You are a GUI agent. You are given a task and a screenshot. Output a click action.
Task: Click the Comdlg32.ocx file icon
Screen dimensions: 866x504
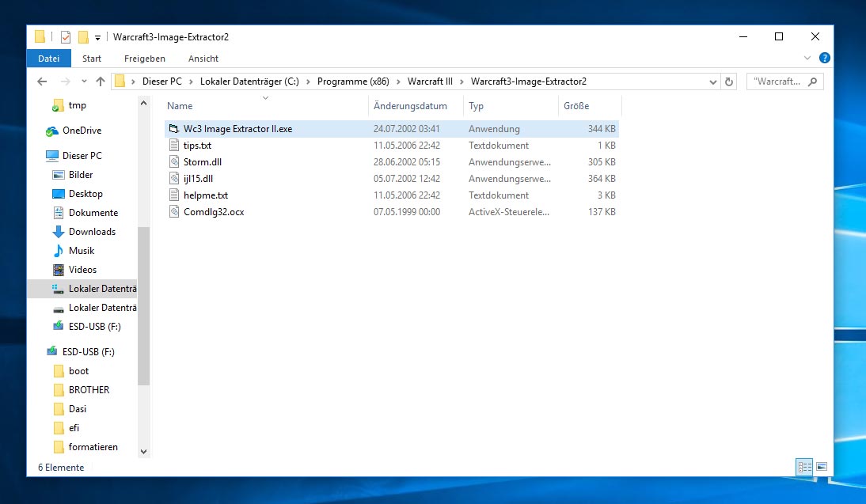pyautogui.click(x=174, y=211)
